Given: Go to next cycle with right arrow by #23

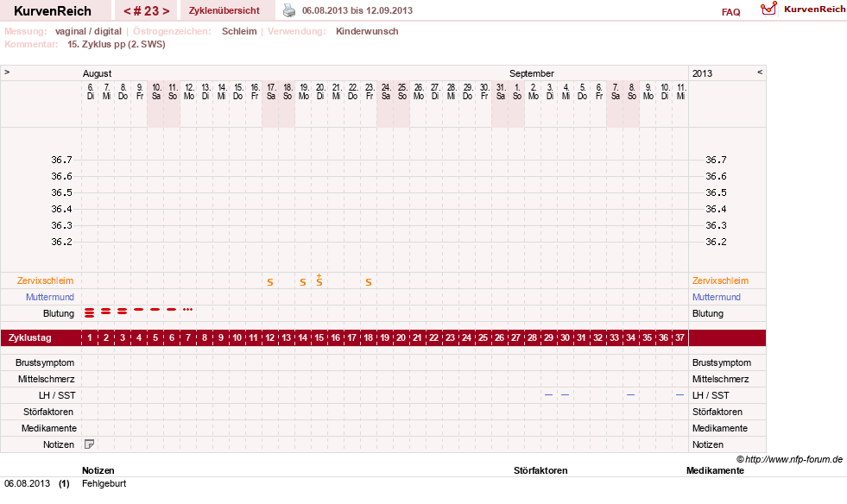Looking at the screenshot, I should click(x=166, y=11).
